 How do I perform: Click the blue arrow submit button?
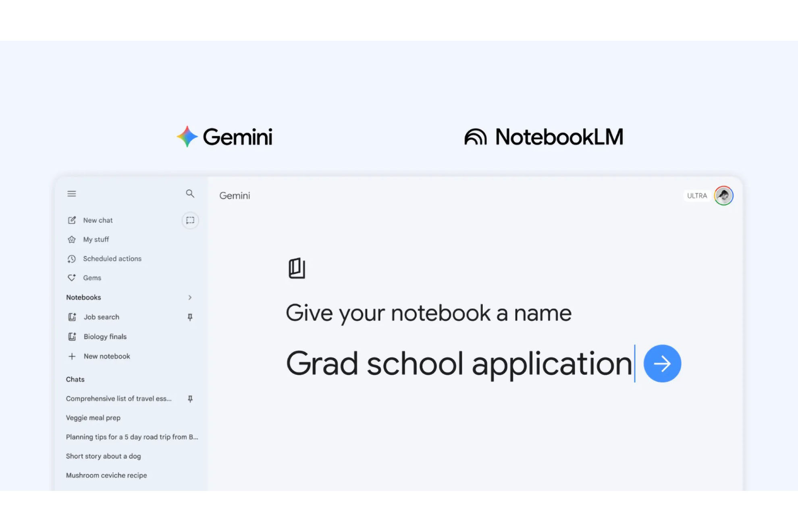pyautogui.click(x=662, y=364)
